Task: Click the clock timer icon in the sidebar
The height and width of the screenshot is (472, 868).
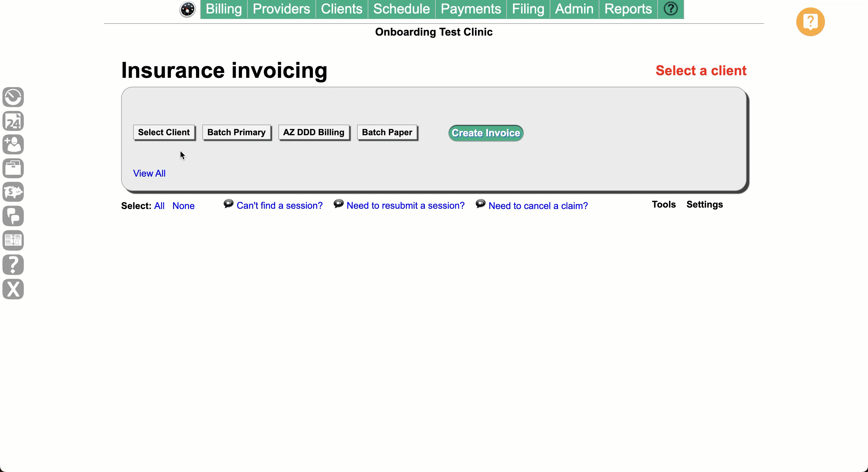Action: [13, 97]
